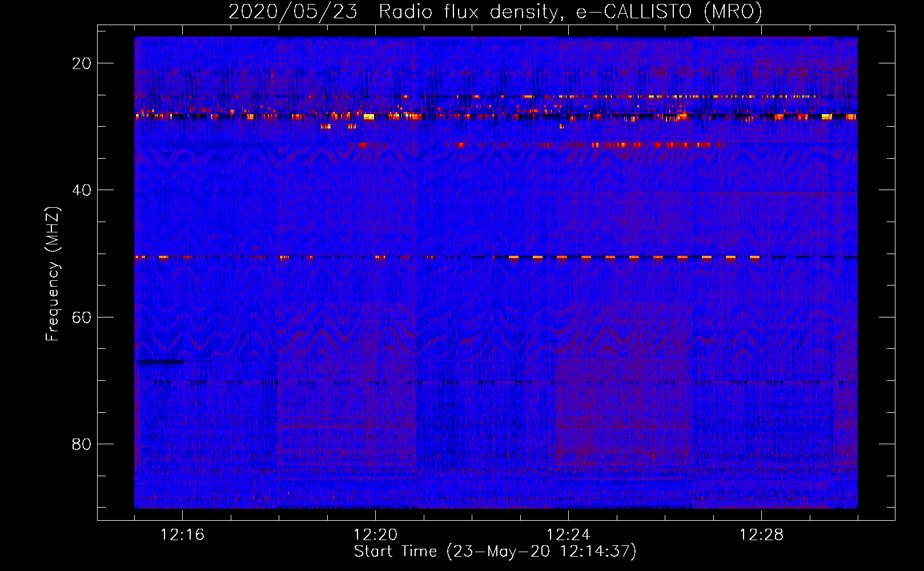Click the 12:16 time axis label
924x571 pixels.
182,535
